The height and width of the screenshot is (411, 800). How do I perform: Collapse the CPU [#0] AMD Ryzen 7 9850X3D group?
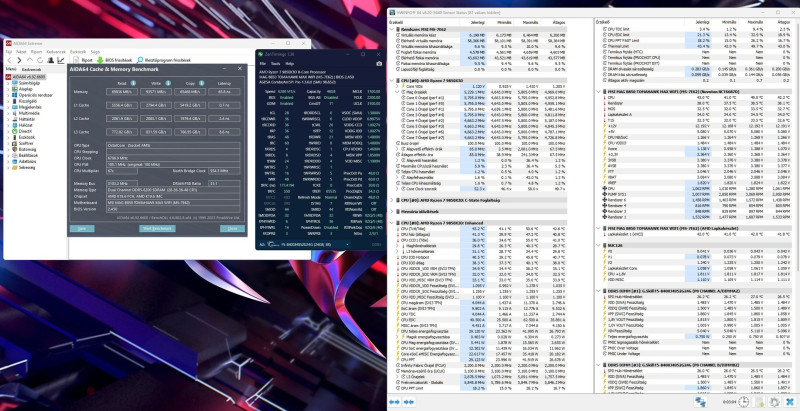pos(392,81)
